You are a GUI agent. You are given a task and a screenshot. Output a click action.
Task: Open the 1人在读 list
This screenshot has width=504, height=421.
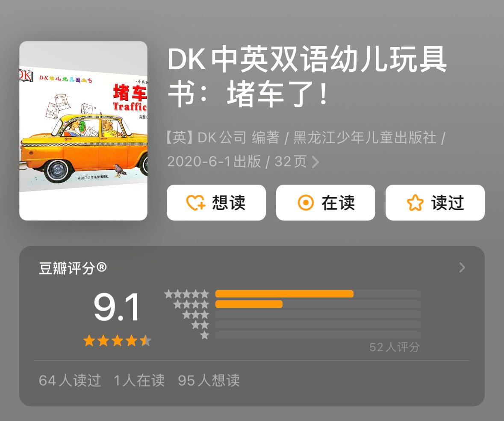[x=139, y=380]
